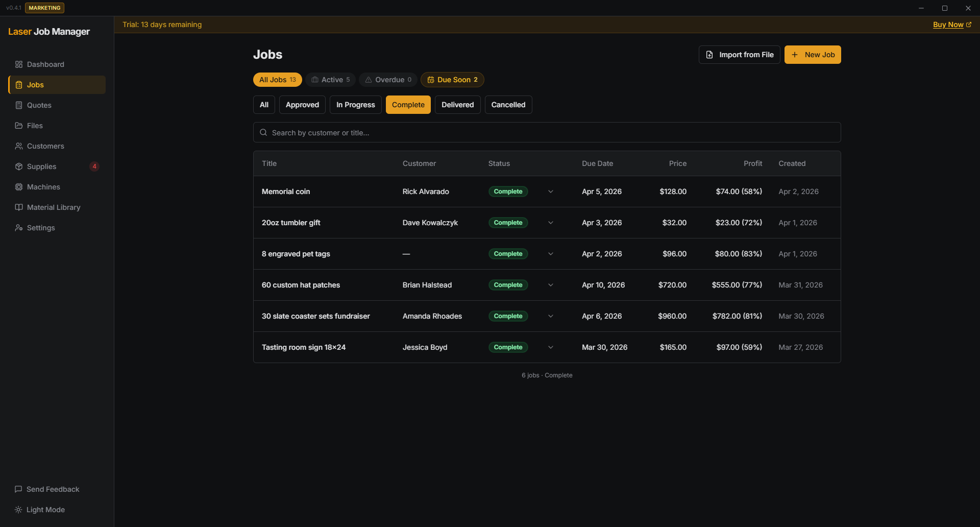Expand status options for Tasting room sign 18x24
The image size is (980, 527).
550,347
